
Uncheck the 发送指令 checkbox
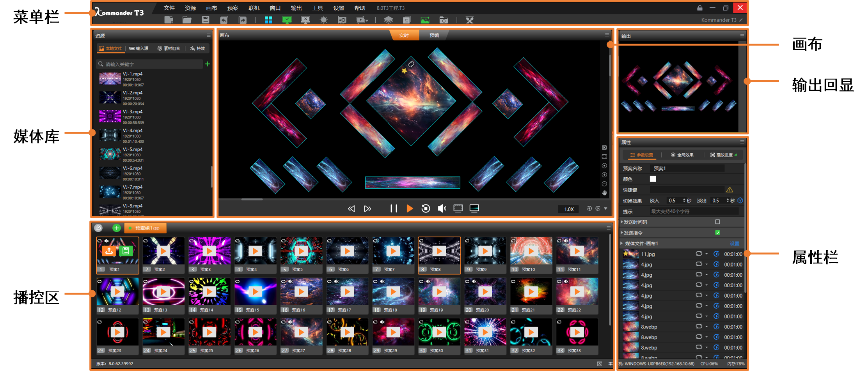pyautogui.click(x=717, y=233)
